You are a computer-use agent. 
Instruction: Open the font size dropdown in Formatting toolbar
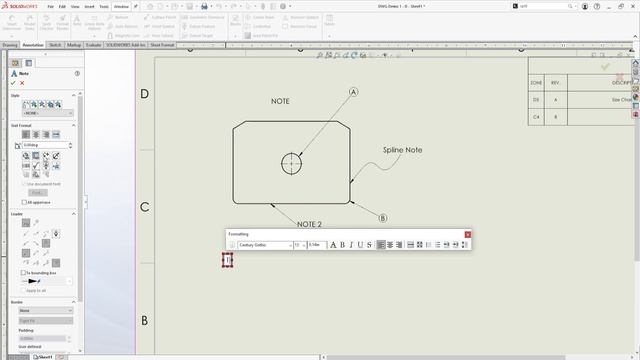coord(300,245)
